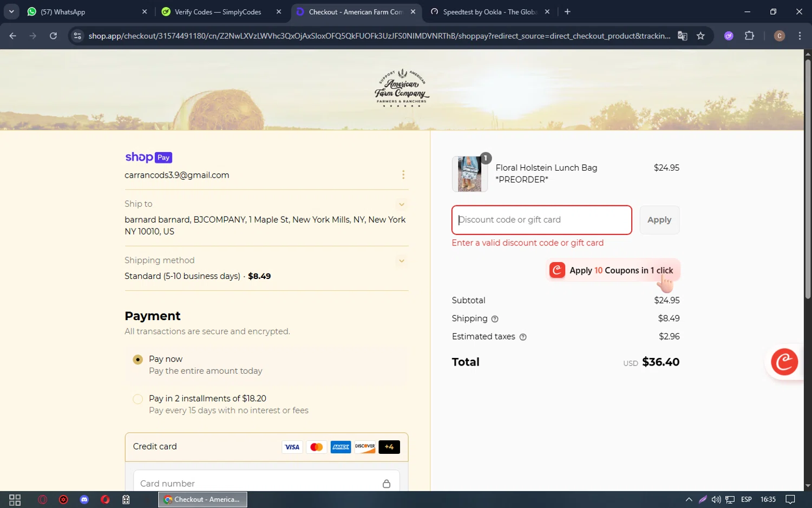Click the Mastercard icon
Screen dimensions: 812x508
(316, 447)
